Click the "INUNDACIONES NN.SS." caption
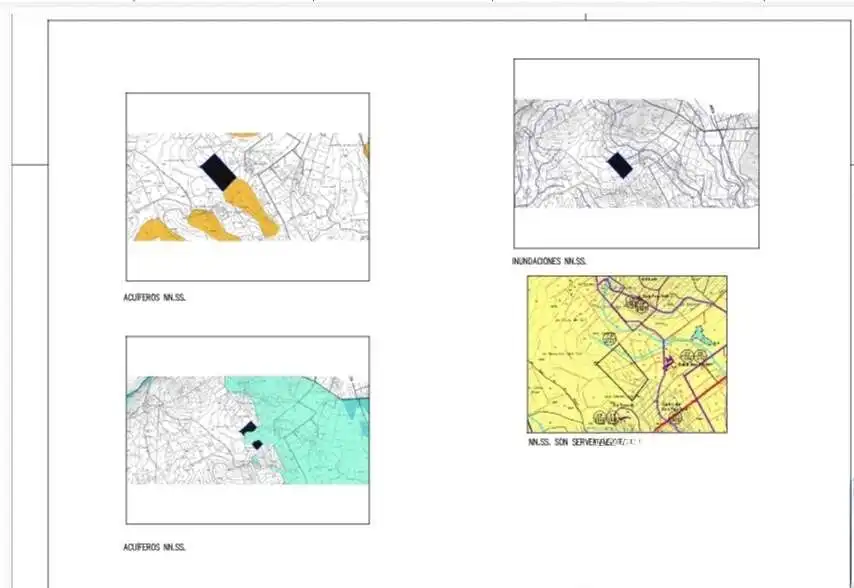Image resolution: width=854 pixels, height=588 pixels. point(549,261)
